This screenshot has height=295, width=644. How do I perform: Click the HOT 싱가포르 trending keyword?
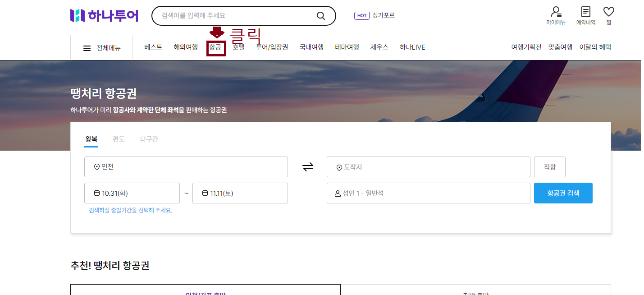coord(375,15)
